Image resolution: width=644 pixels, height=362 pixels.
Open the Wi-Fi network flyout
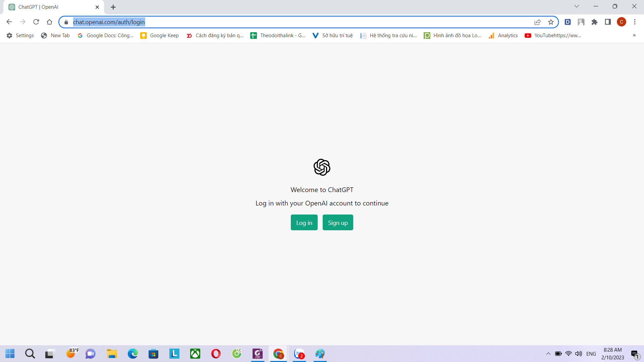click(569, 354)
